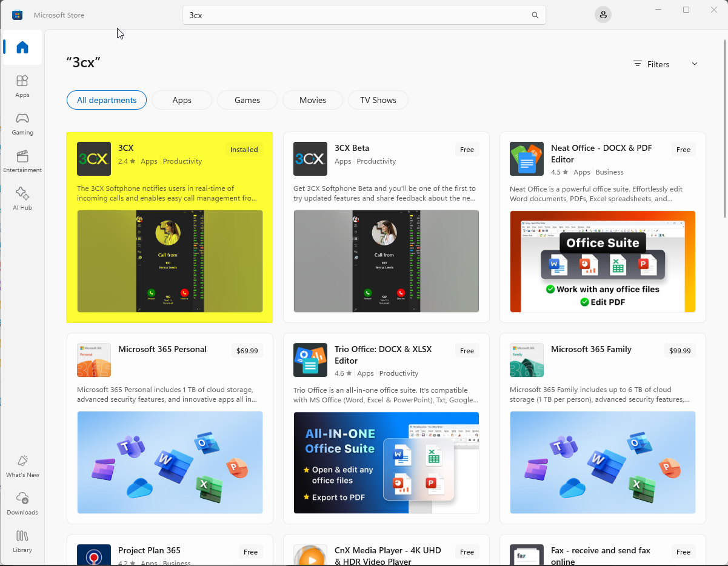Screen dimensions: 728x566
Task: Click the Trio Office description text
Action: 386,395
